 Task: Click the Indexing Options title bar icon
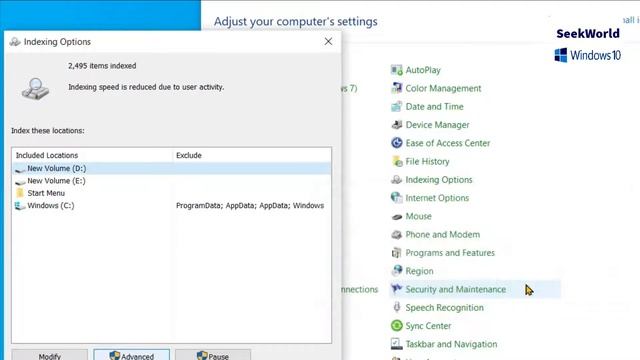pos(15,42)
